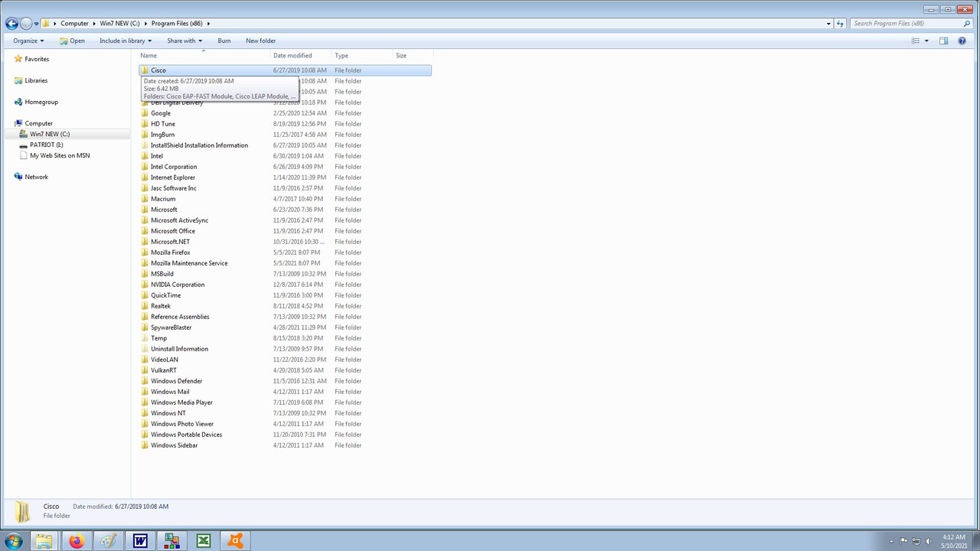The image size is (980, 551).
Task: Open the Share with dropdown
Action: point(183,41)
